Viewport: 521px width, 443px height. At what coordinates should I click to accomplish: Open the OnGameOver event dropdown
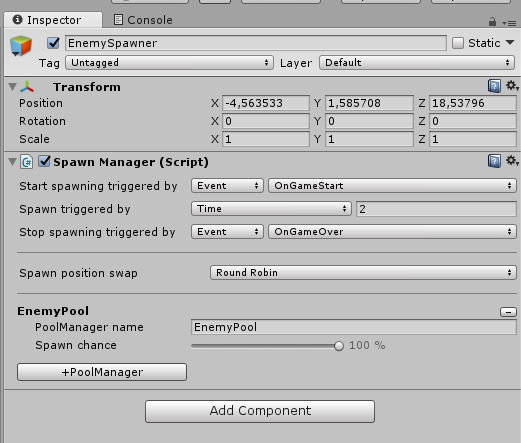pyautogui.click(x=392, y=232)
